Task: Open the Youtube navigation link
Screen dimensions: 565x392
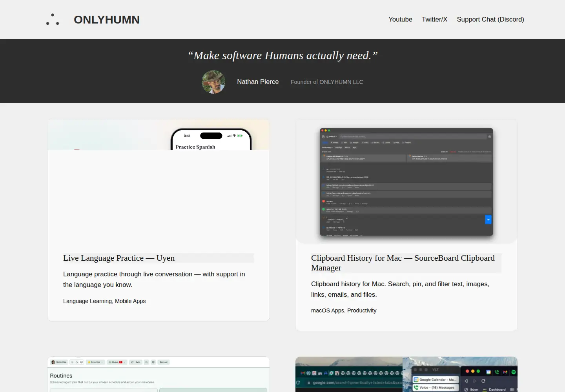Action: [400, 19]
